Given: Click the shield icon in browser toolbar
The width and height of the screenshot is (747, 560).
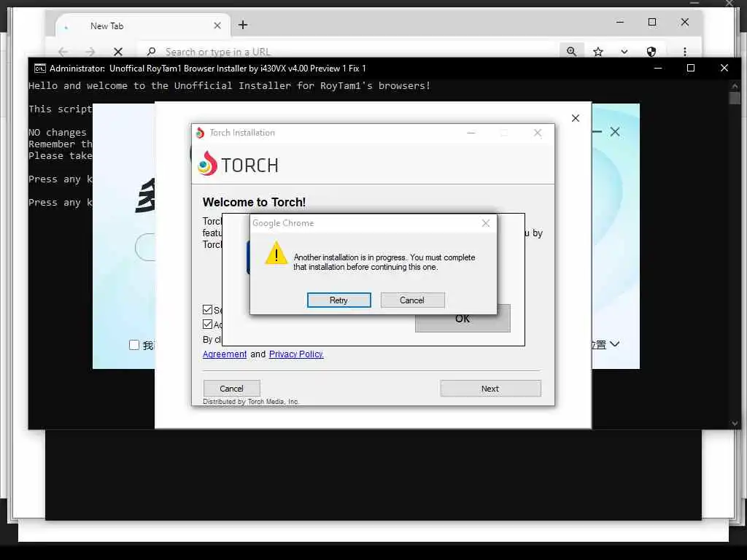Looking at the screenshot, I should (651, 52).
